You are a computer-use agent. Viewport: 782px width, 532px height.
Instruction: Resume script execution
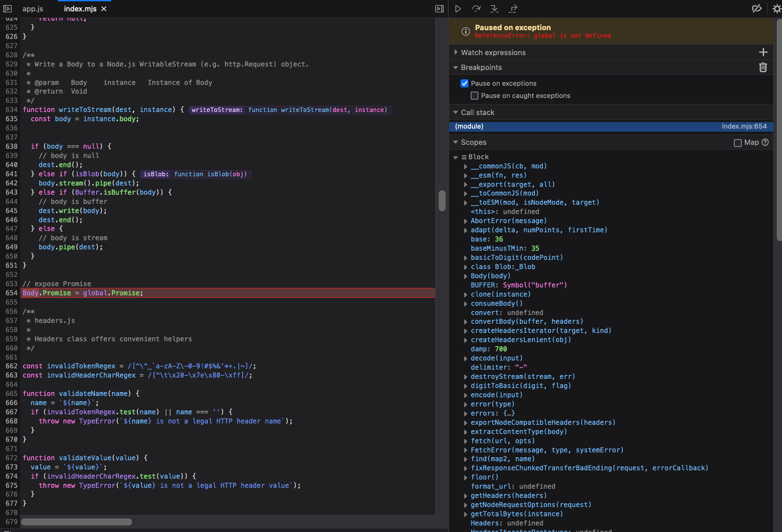tap(458, 9)
